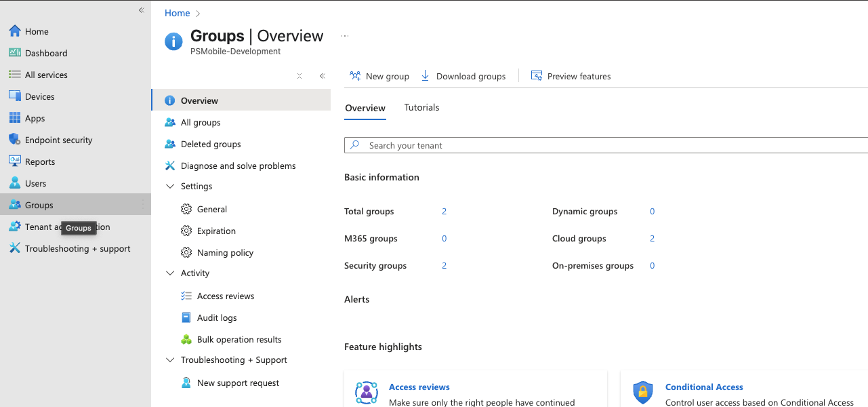The image size is (868, 407).
Task: Click the Troubleshooting + support wrench icon
Action: click(x=14, y=248)
